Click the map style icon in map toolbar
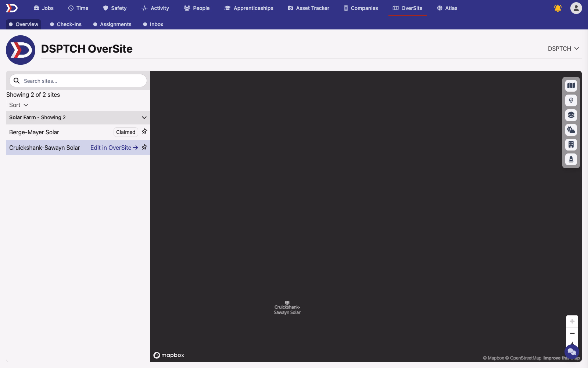 (571, 86)
